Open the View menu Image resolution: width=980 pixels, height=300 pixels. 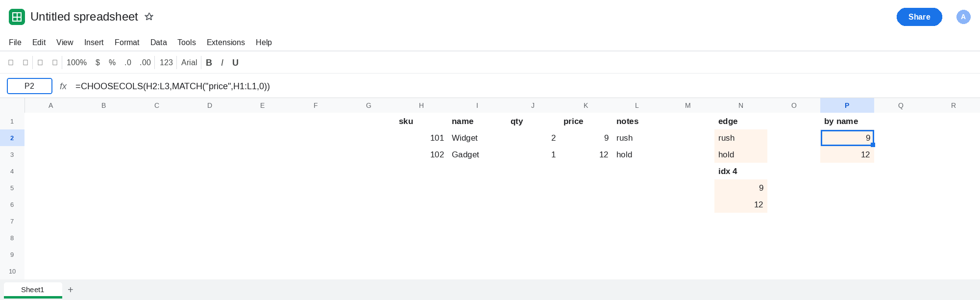pyautogui.click(x=65, y=42)
